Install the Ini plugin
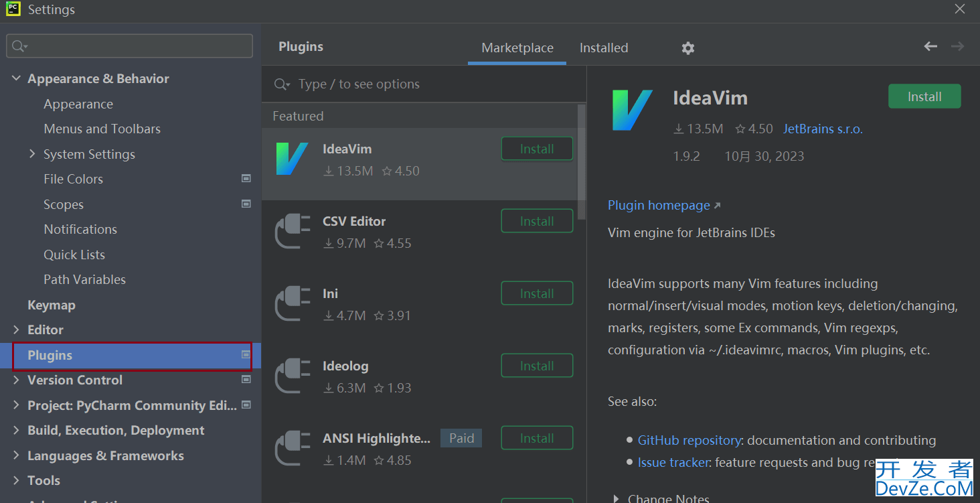The height and width of the screenshot is (503, 980). (x=537, y=293)
